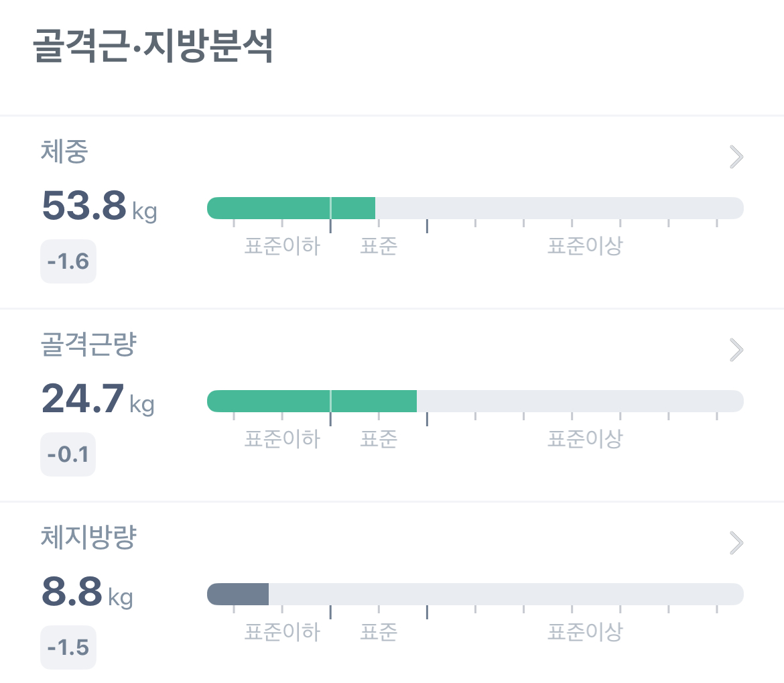Click the gray 체지방량 progress bar
Screen dimensions: 784x683
pos(238,594)
